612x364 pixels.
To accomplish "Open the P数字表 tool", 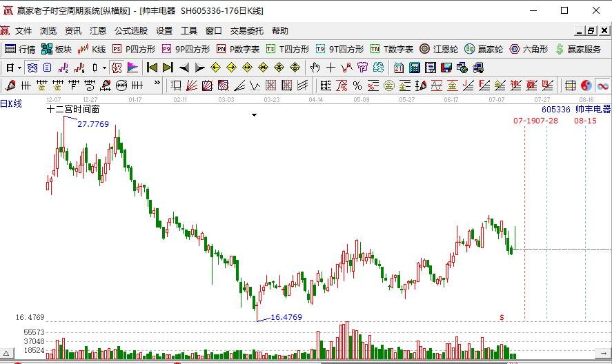I will tap(238, 49).
